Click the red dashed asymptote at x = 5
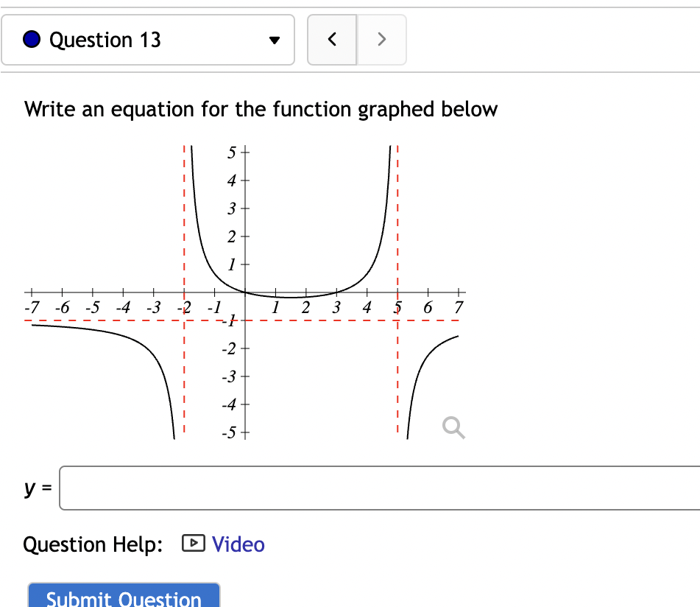 coord(397,221)
